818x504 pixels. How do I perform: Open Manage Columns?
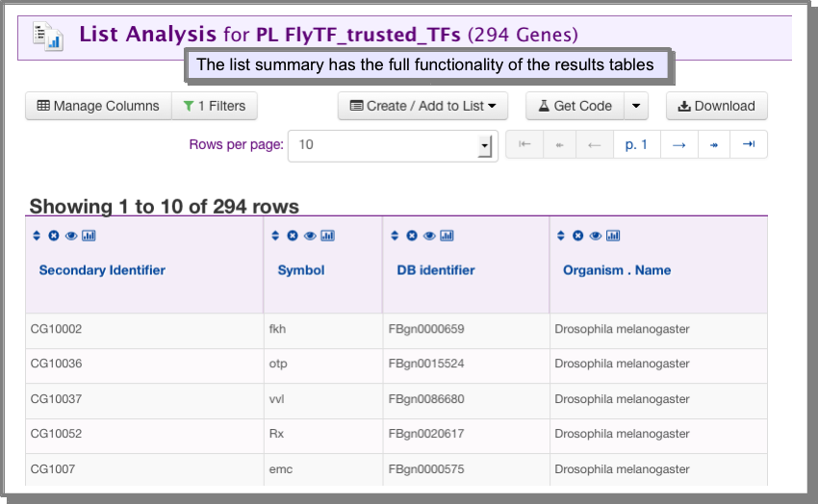[x=98, y=106]
